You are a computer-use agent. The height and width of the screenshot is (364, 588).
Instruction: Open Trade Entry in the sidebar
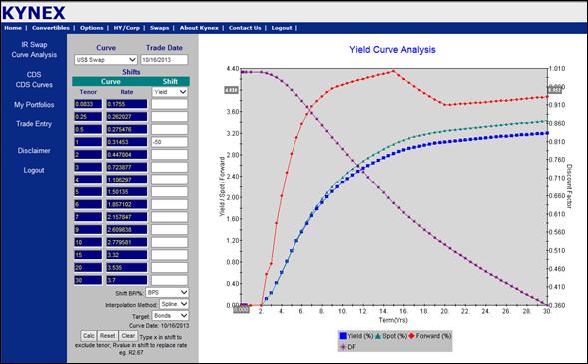pos(34,124)
